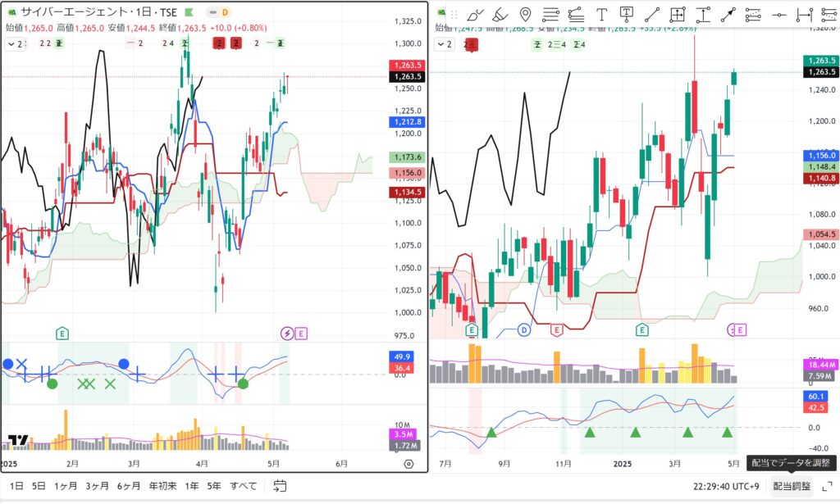Screen dimensions: 840x504
Task: Click the blue 1,156.0 label on right chart
Action: [821, 155]
